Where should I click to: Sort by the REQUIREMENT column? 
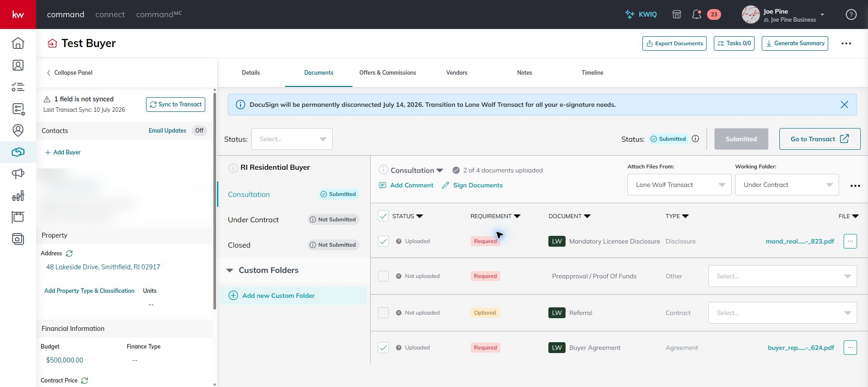tap(495, 216)
